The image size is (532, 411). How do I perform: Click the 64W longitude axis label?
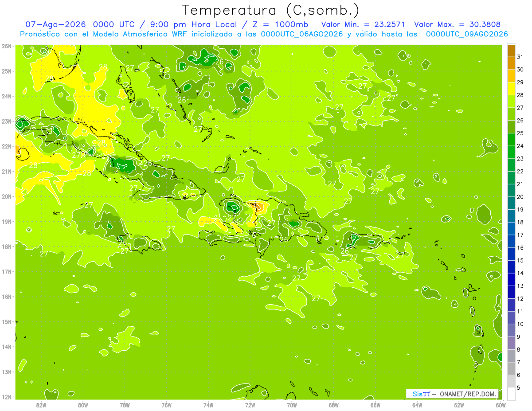417,405
